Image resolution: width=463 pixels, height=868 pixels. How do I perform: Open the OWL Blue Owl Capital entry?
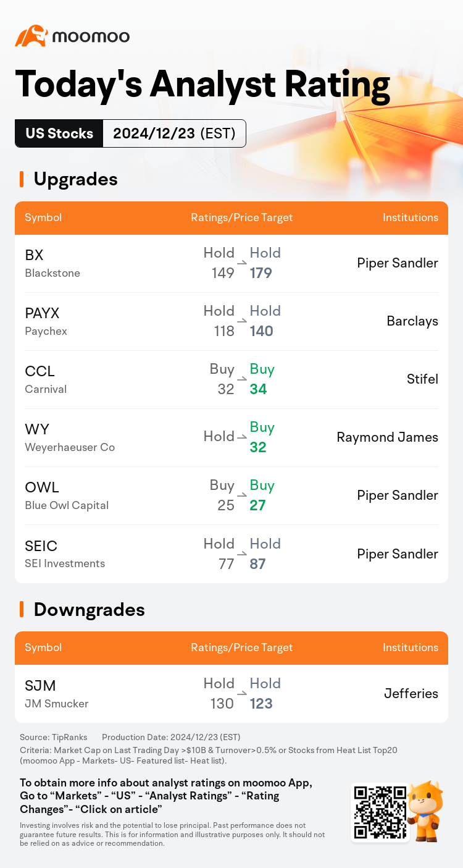[231, 495]
